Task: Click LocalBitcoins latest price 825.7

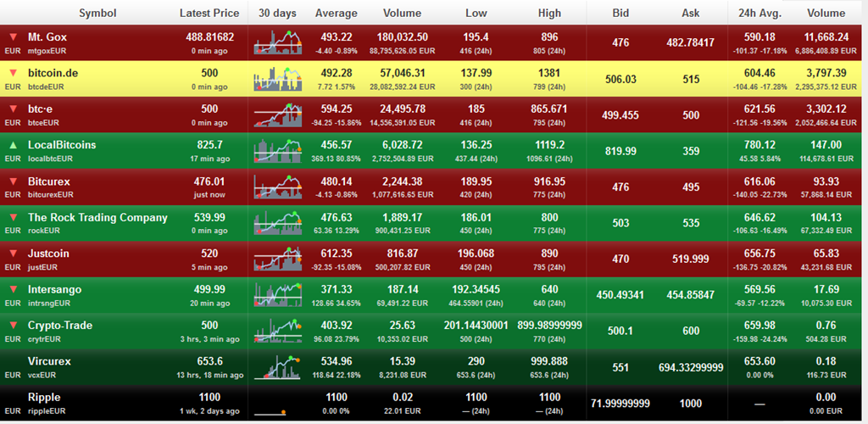Action: pyautogui.click(x=209, y=145)
